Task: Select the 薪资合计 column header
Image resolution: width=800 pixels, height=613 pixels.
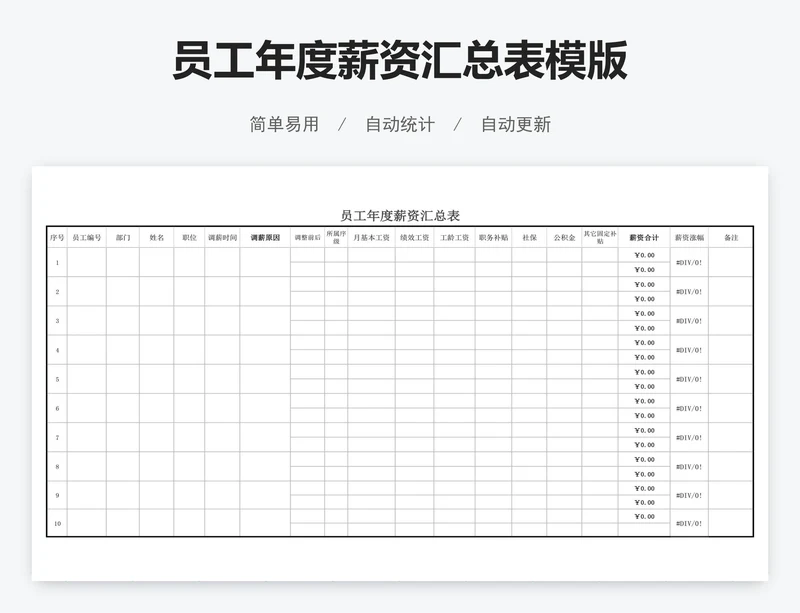Action: 644,238
